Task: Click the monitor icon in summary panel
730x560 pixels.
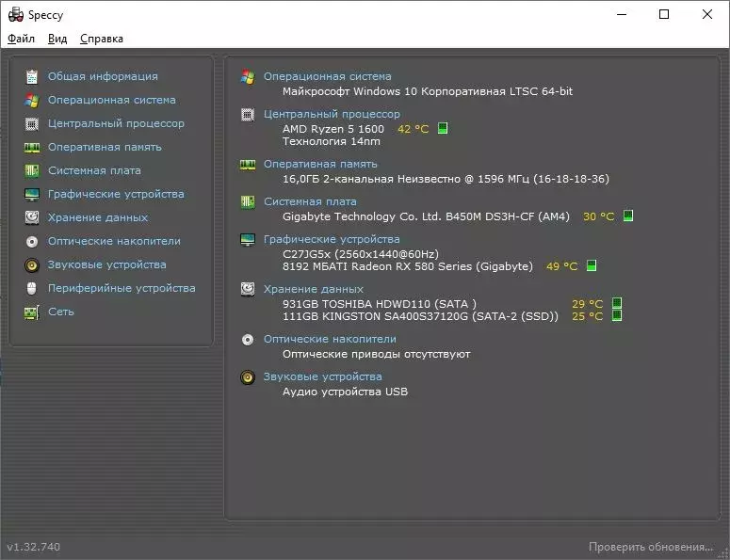Action: [x=248, y=240]
